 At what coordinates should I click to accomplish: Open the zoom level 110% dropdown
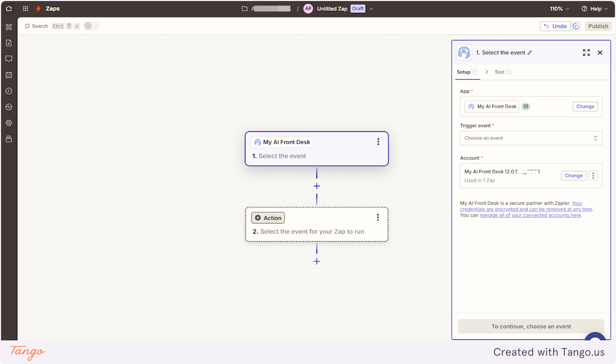click(x=560, y=9)
